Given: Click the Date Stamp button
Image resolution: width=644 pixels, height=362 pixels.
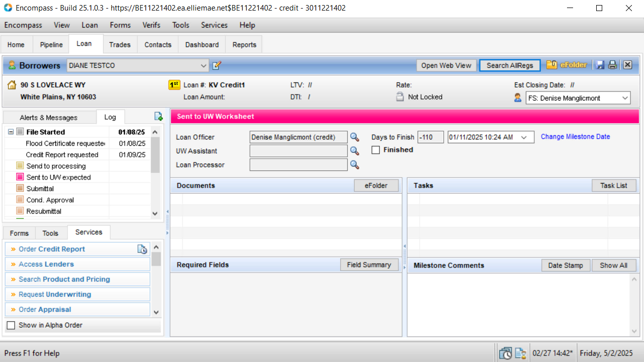Looking at the screenshot, I should pos(566,265).
